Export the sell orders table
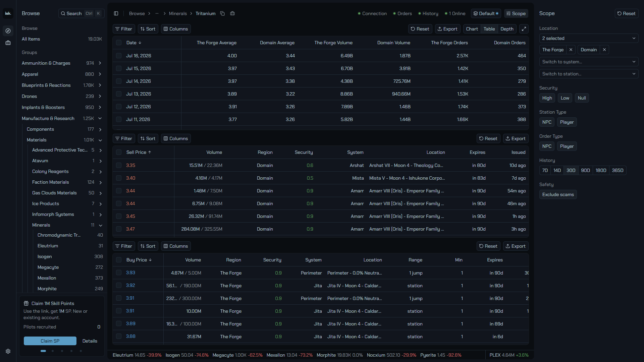Image resolution: width=644 pixels, height=362 pixels. 516,138
